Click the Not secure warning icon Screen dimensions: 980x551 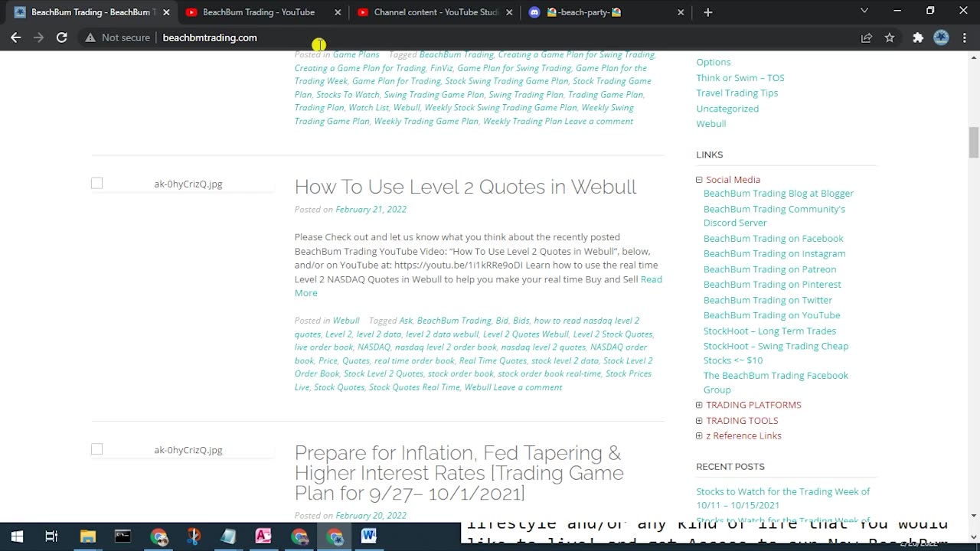[x=90, y=37]
